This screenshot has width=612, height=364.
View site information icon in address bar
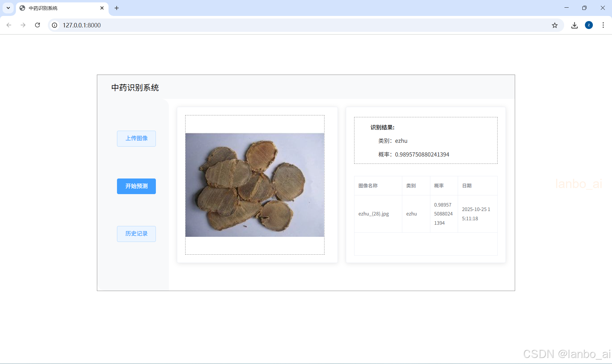click(x=55, y=25)
